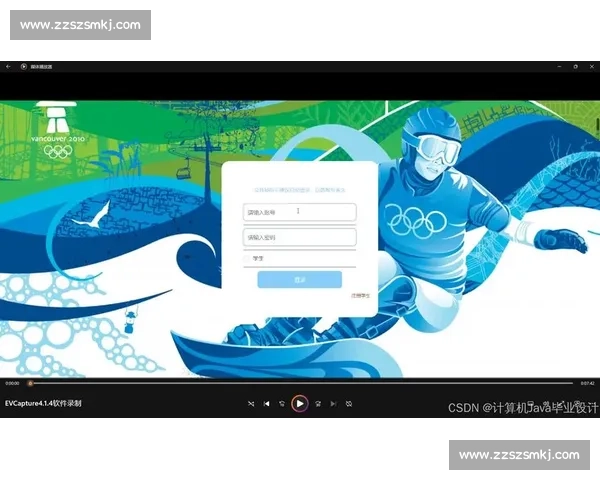
Task: Skip to the next track
Action: 333,404
